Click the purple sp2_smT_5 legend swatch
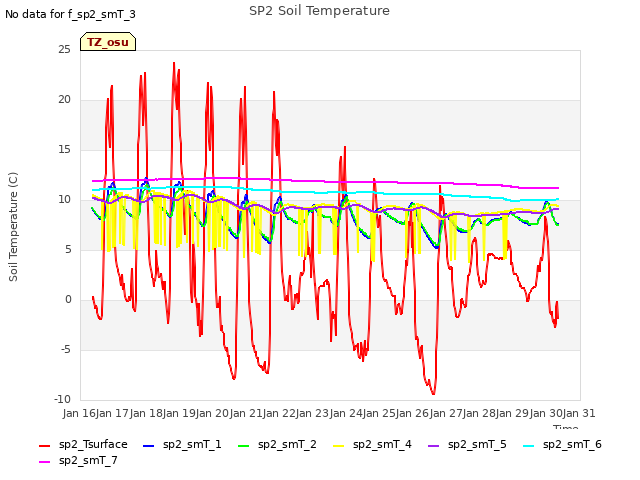640x480 pixels. 433,446
